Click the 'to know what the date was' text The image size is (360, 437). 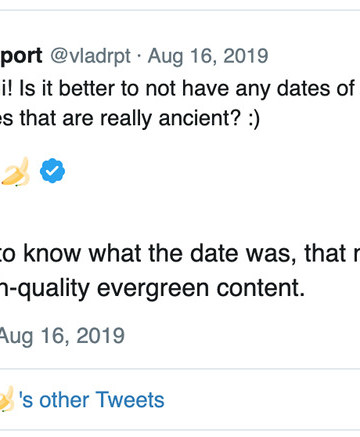180,253
